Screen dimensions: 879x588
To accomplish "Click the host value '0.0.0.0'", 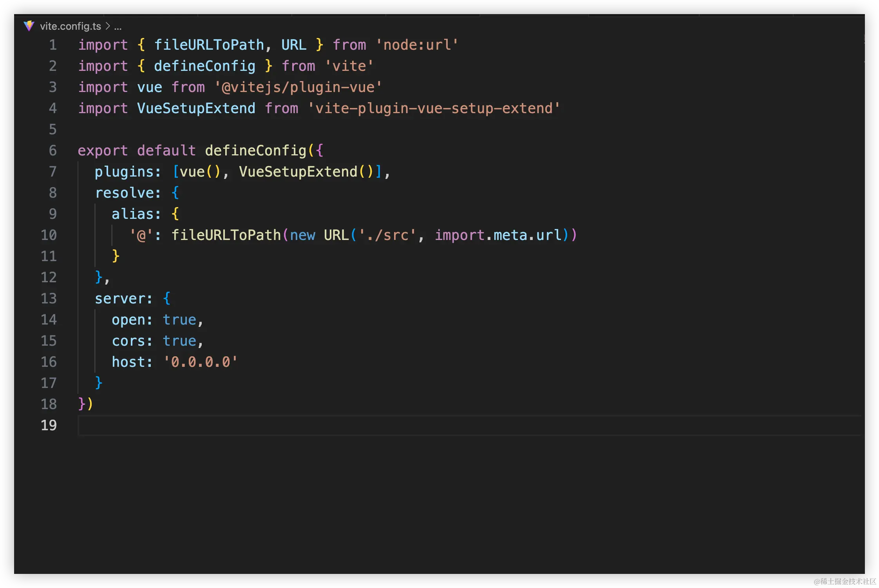I will pos(200,362).
